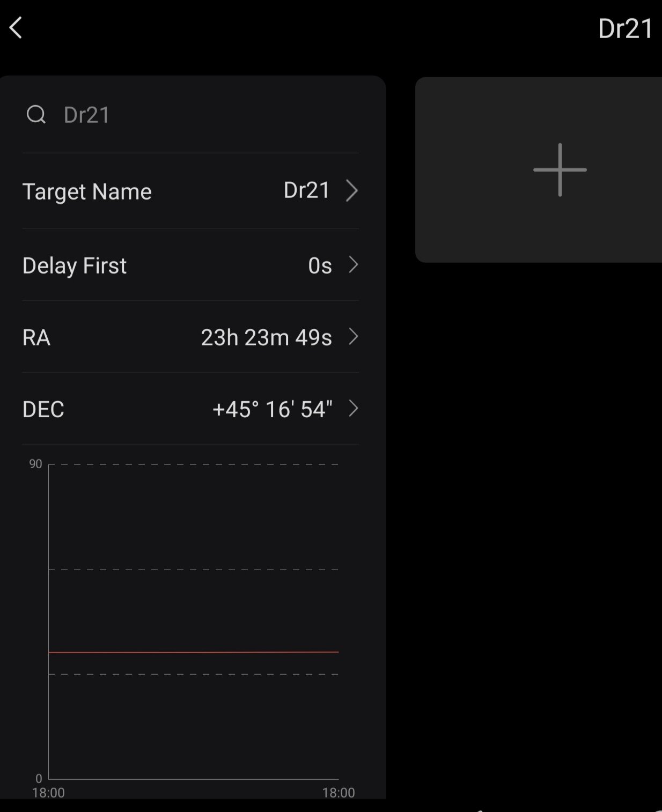Viewport: 662px width, 812px height.
Task: Tap the left 18:00 time axis label
Action: (48, 793)
